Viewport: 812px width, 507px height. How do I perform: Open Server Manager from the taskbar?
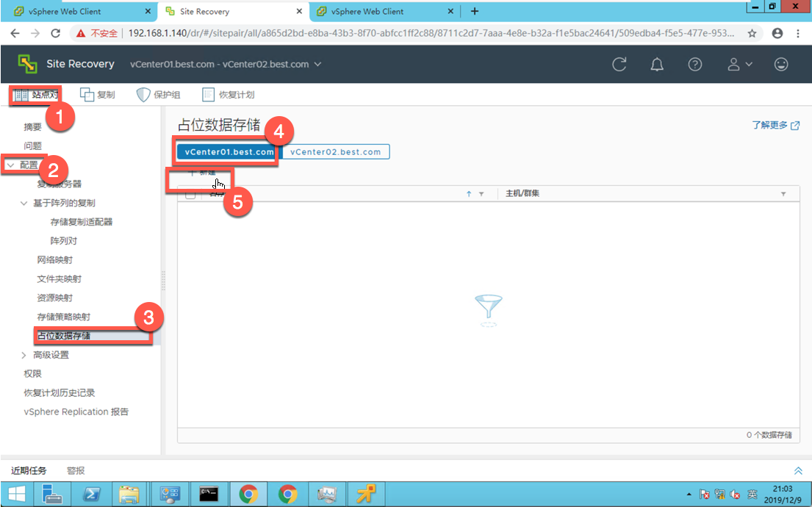click(51, 494)
